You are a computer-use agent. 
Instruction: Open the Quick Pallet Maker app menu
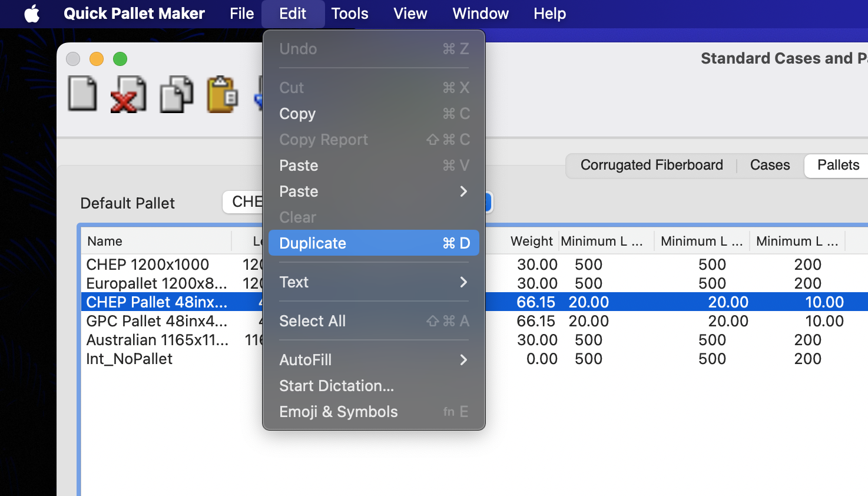click(134, 14)
